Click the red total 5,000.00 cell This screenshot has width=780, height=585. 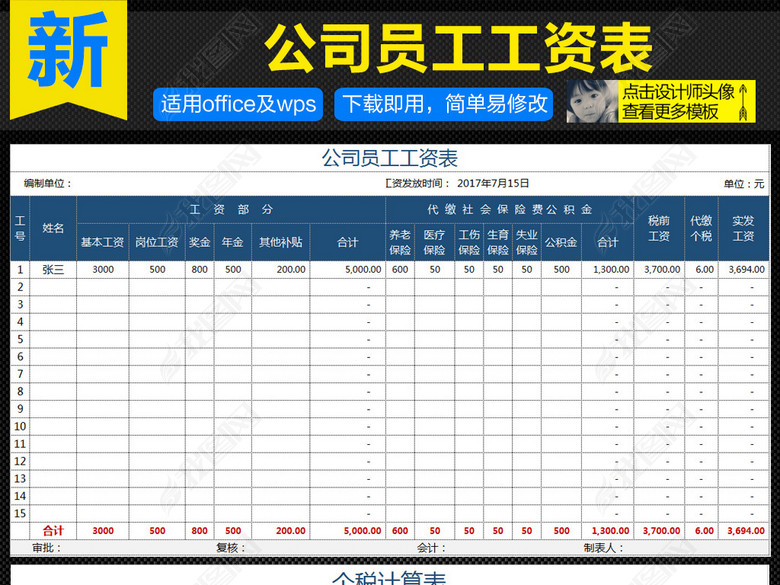click(347, 531)
